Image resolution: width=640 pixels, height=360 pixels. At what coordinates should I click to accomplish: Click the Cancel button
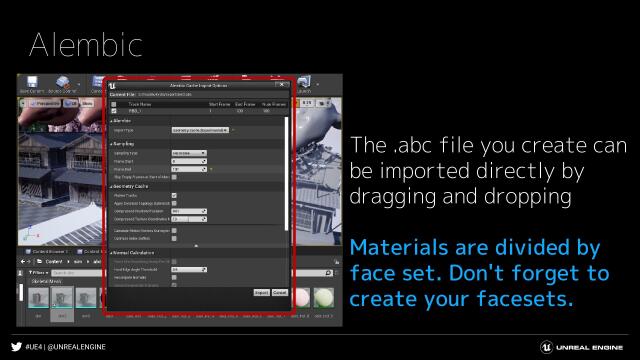[x=280, y=293]
